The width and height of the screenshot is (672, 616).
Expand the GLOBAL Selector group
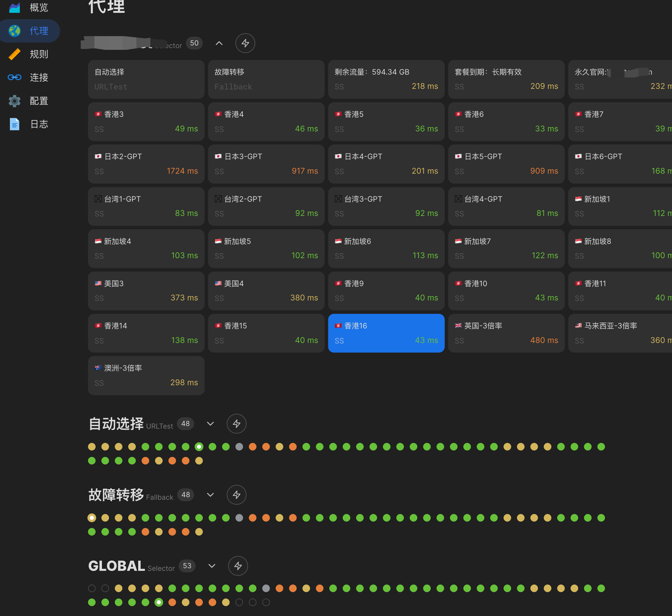click(x=212, y=566)
